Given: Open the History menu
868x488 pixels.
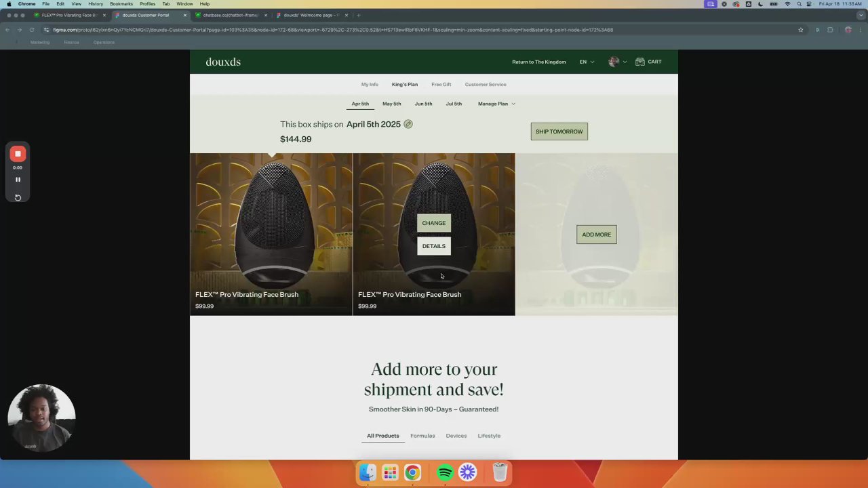Looking at the screenshot, I should tap(96, 4).
